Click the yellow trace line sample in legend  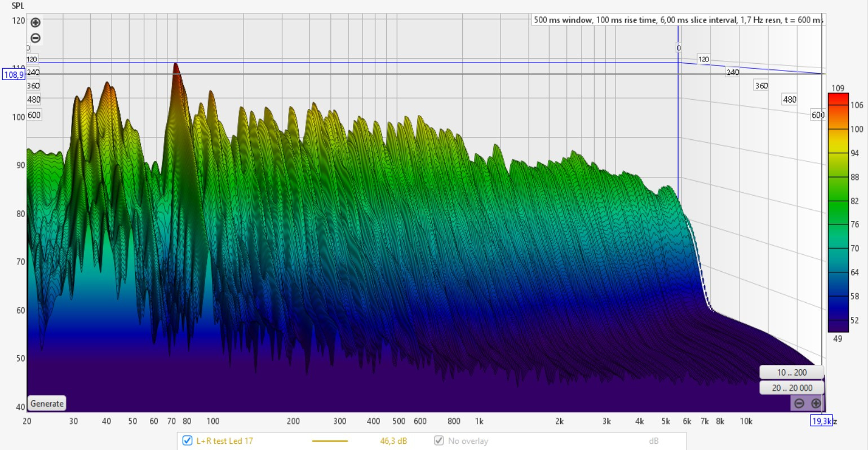coord(330,441)
